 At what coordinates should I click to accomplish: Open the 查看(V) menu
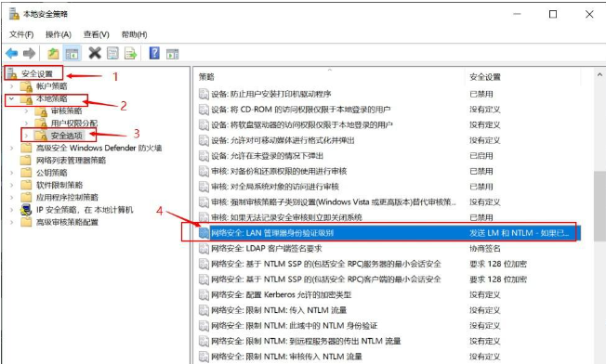pos(97,34)
